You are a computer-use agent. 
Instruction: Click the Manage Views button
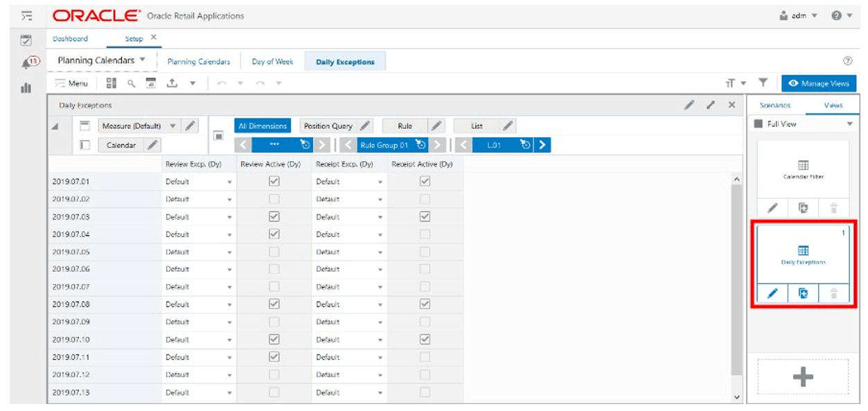[x=819, y=83]
